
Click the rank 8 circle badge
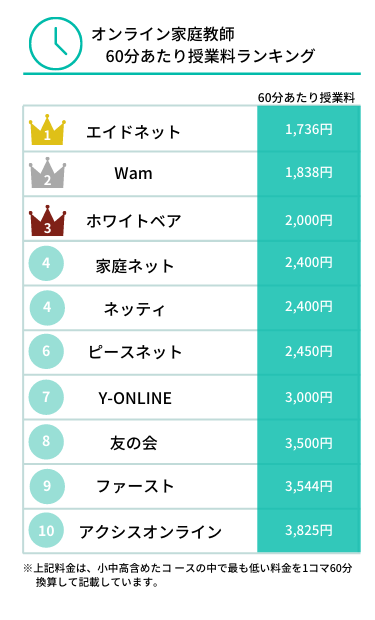click(x=46, y=441)
